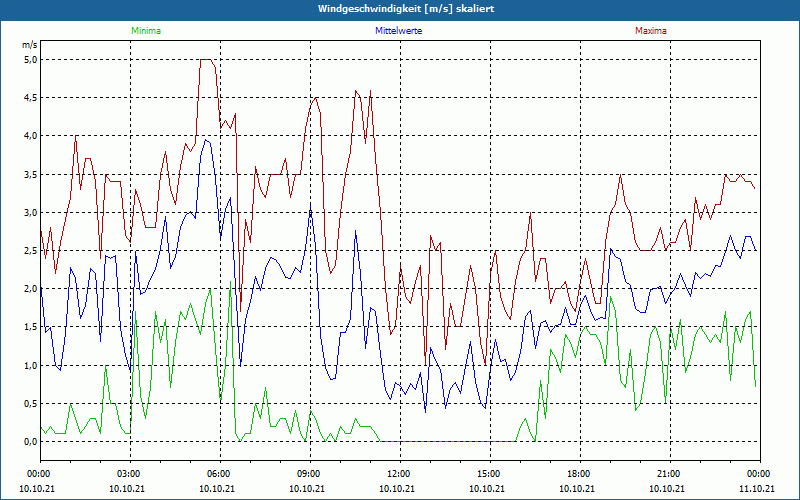The image size is (800, 500).
Task: Click the 09:00 time label
Action: click(x=308, y=474)
